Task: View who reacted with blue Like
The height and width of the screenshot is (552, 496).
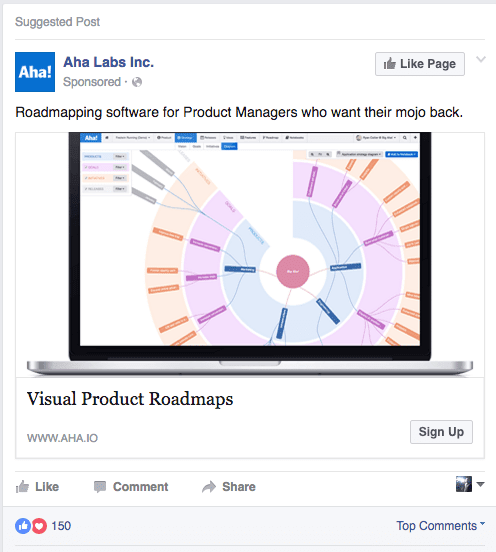Action: coord(23,526)
